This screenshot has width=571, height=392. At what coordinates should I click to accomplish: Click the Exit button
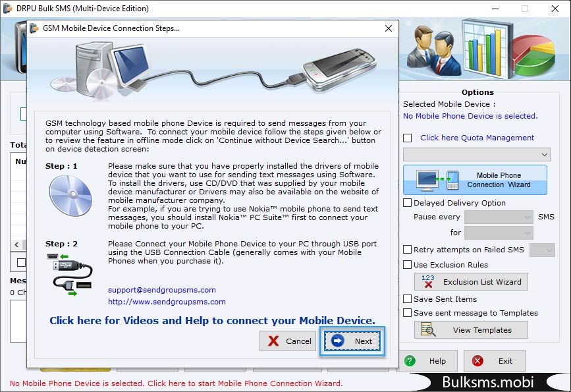click(x=495, y=361)
